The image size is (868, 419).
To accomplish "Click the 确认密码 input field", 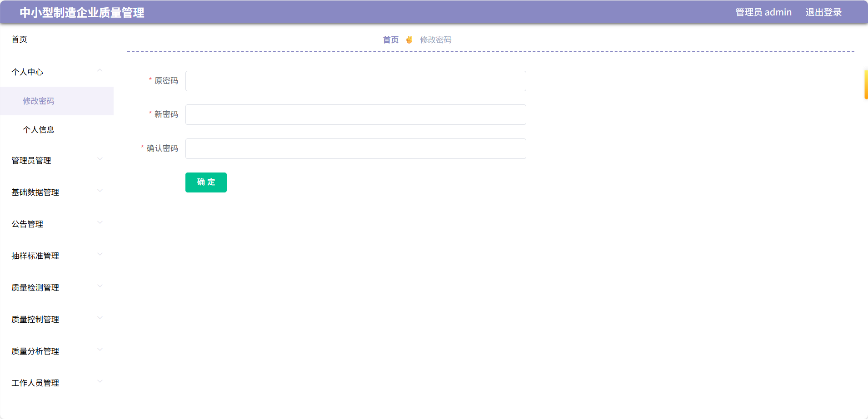I will 355,148.
